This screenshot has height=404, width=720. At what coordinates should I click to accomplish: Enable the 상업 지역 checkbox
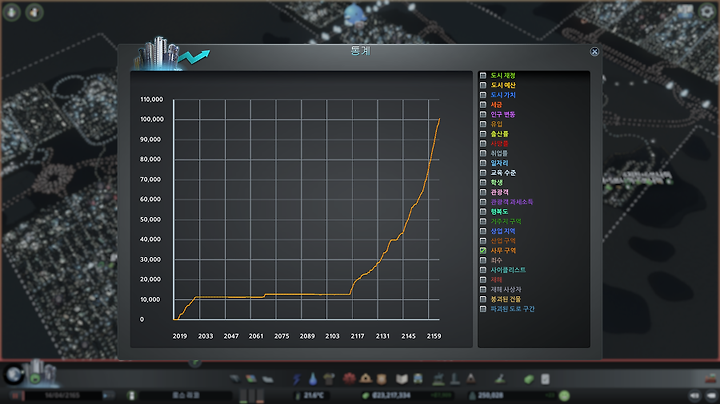tap(483, 231)
